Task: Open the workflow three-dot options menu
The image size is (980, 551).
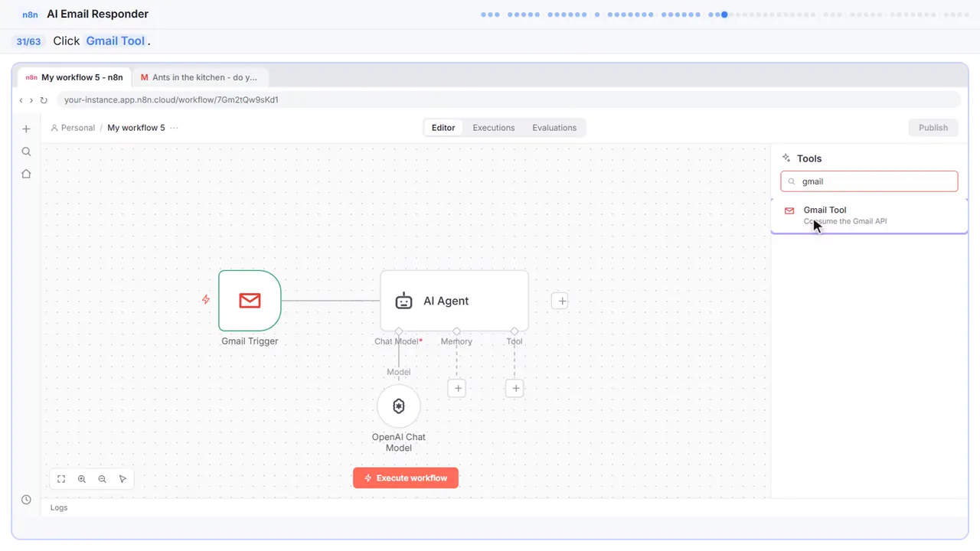Action: tap(175, 128)
